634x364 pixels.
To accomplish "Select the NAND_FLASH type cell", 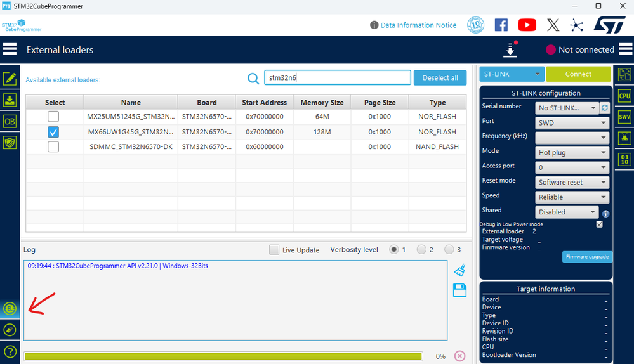I will point(437,146).
